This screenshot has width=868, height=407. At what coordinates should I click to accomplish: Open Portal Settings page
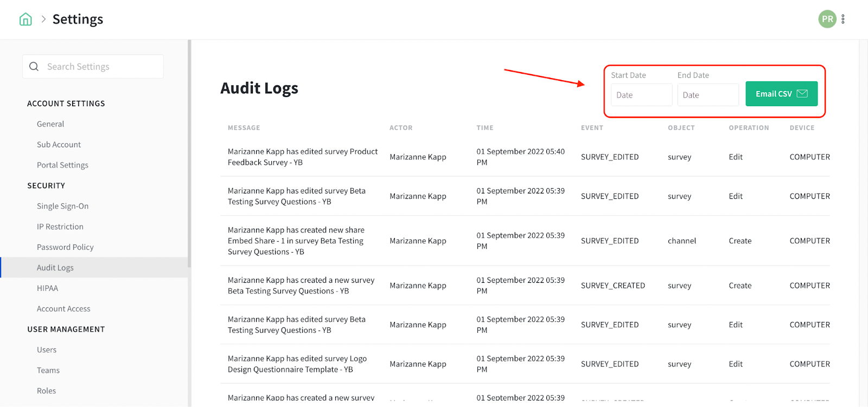click(x=62, y=165)
